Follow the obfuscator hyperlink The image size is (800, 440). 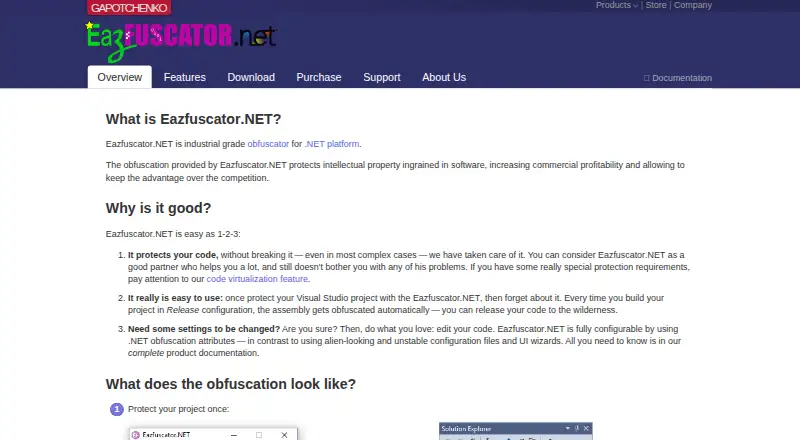pos(268,144)
